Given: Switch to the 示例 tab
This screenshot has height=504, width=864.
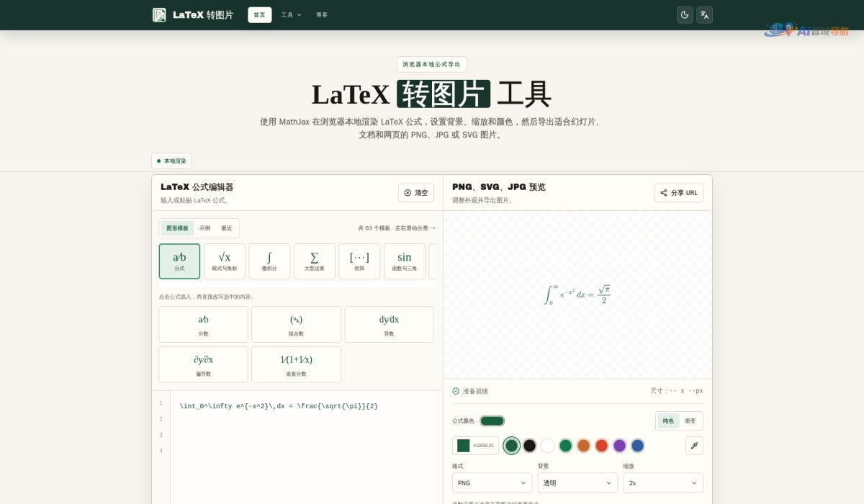Looking at the screenshot, I should click(x=205, y=228).
